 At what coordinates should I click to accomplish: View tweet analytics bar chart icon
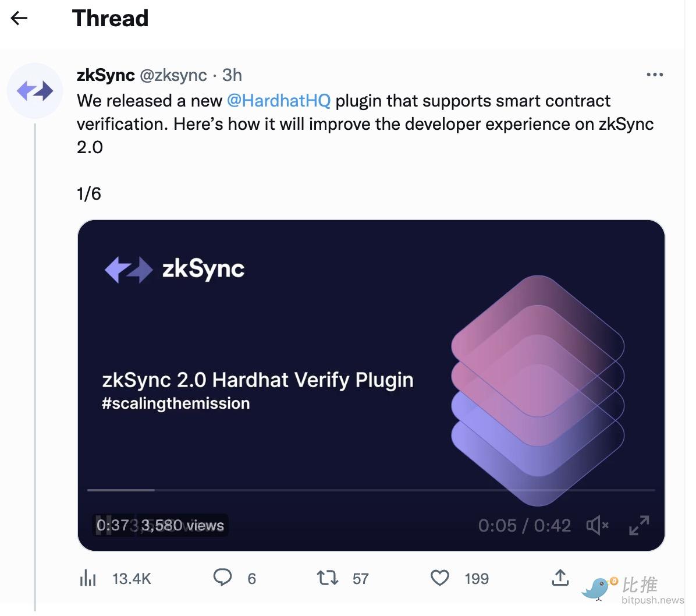(88, 578)
